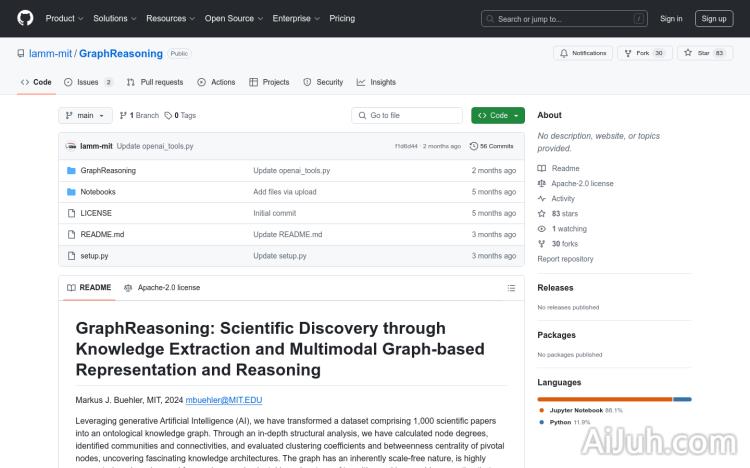Open the 56 Commits history
Viewport: 750px width, 468px height.
(491, 146)
